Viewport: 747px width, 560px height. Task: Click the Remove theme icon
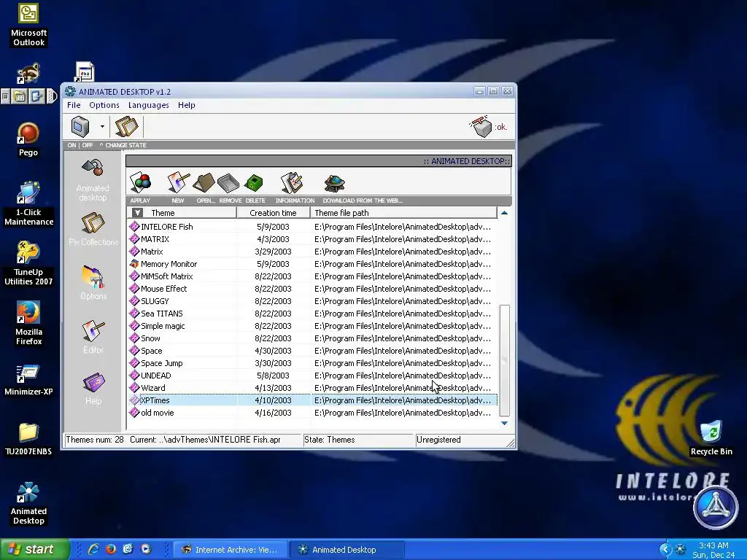click(x=228, y=183)
